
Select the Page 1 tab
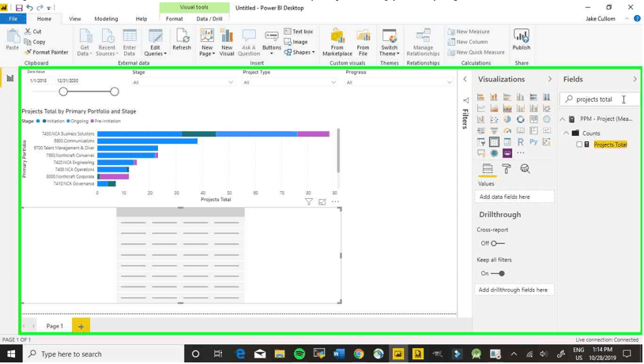55,326
